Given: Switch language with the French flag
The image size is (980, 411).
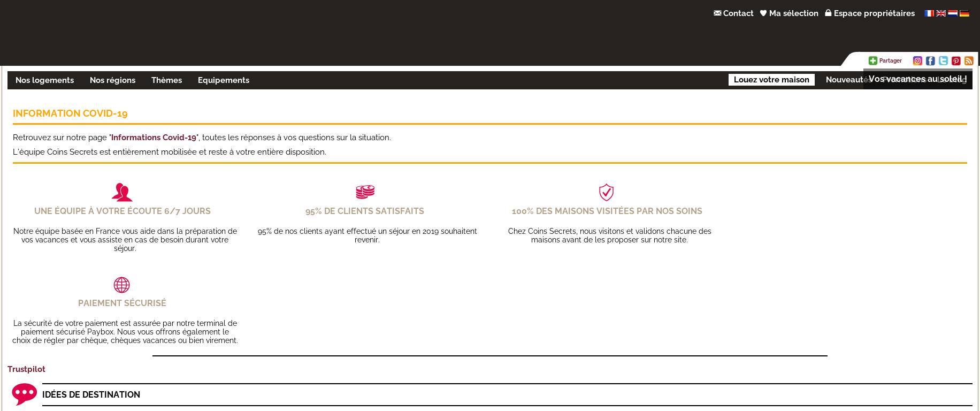Looking at the screenshot, I should pyautogui.click(x=929, y=13).
